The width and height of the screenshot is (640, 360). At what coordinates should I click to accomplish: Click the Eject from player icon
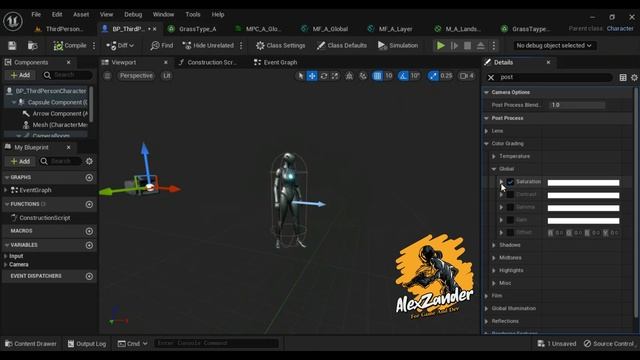(481, 45)
